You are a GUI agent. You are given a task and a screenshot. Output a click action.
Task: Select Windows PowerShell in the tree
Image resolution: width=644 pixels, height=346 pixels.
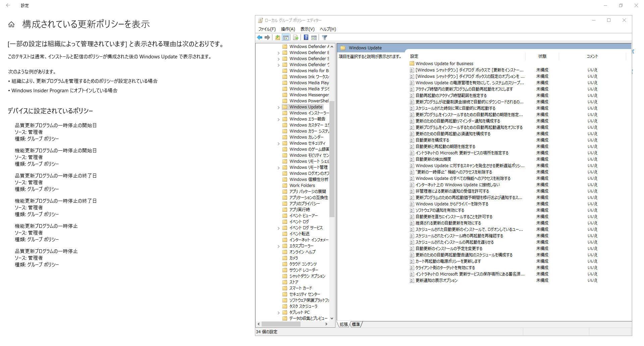tap(309, 101)
